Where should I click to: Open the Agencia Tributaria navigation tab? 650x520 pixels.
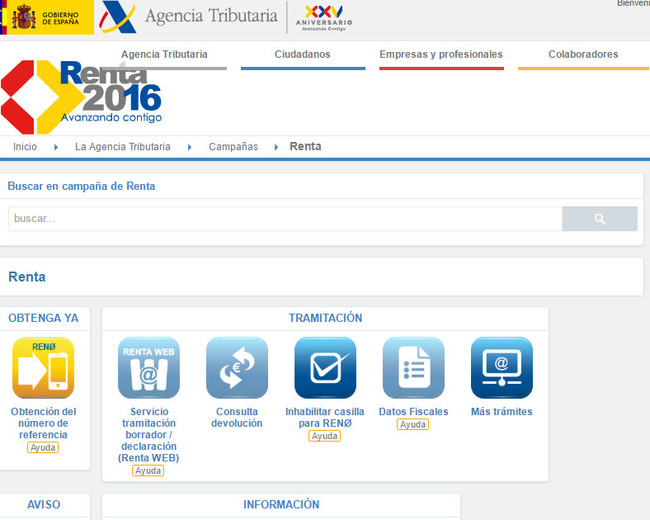[164, 55]
